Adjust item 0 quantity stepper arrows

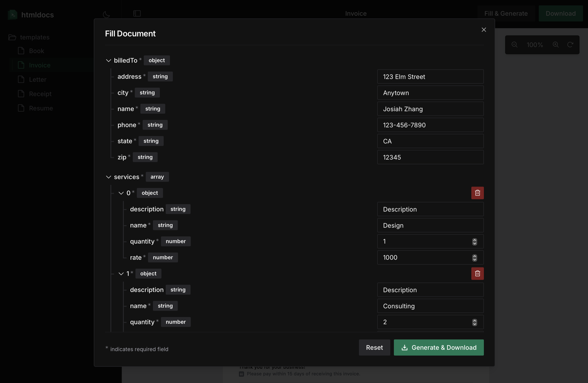[474, 242]
